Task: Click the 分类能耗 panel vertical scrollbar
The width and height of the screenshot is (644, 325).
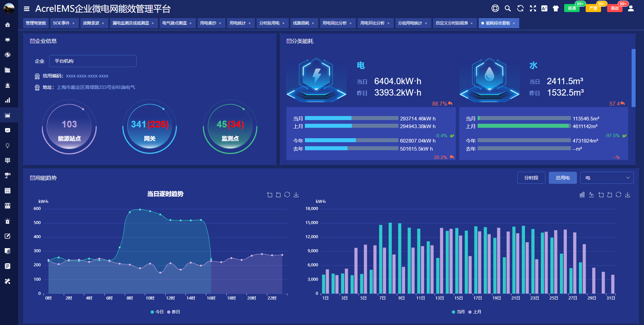Action: tap(633, 78)
